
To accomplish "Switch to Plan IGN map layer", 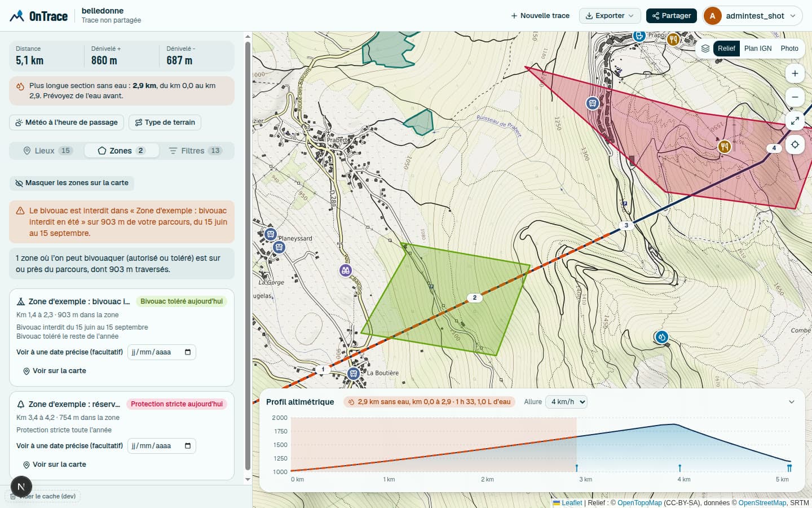I will tap(758, 49).
